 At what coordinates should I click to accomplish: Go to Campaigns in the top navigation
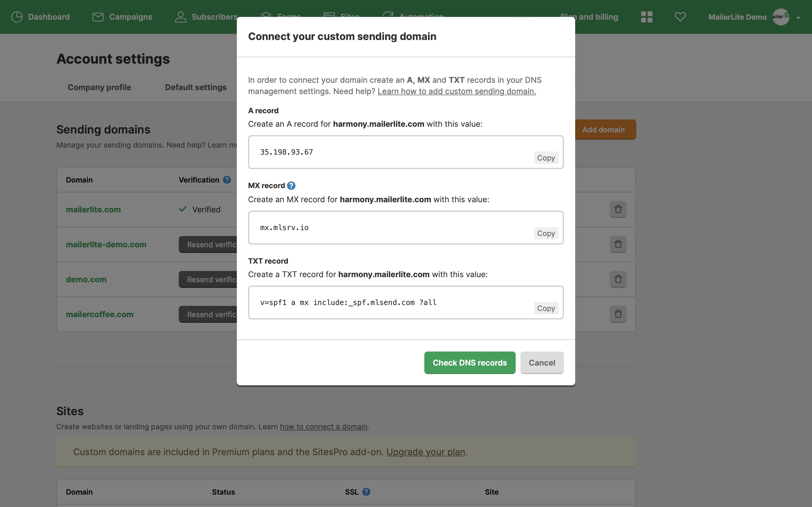[x=122, y=17]
